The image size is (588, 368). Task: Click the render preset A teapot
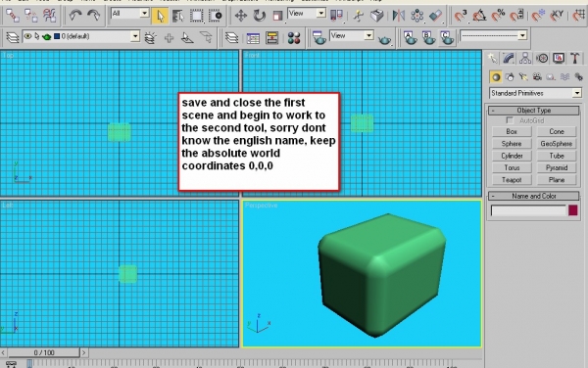(411, 37)
